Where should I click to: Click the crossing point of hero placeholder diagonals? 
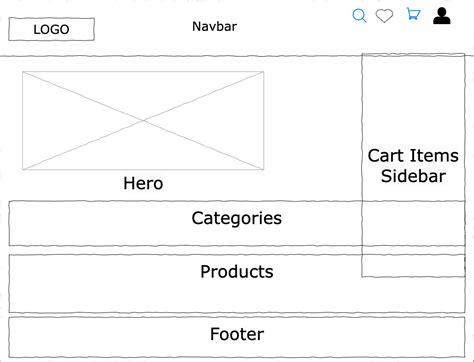(143, 120)
